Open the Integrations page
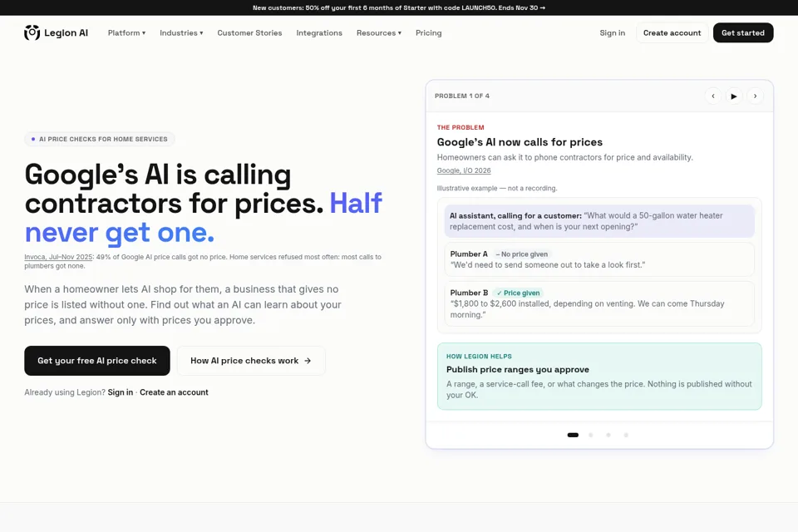The width and height of the screenshot is (798, 532). tap(319, 32)
